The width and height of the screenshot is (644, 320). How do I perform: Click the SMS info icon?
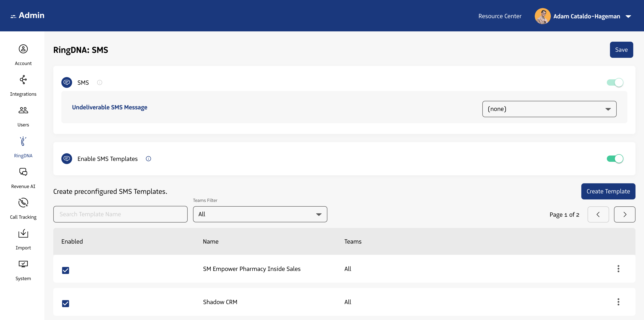point(99,82)
